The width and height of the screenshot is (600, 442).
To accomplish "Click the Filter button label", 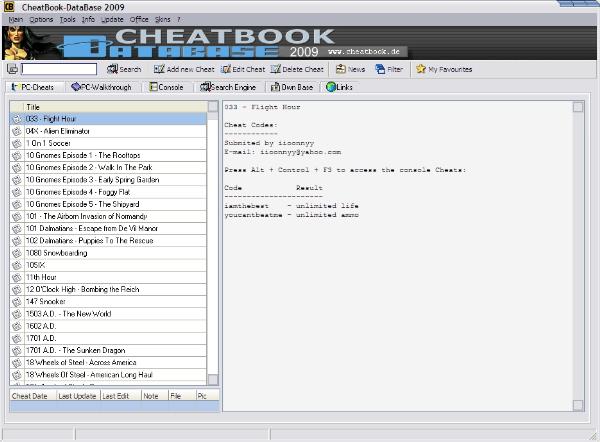I will point(395,69).
